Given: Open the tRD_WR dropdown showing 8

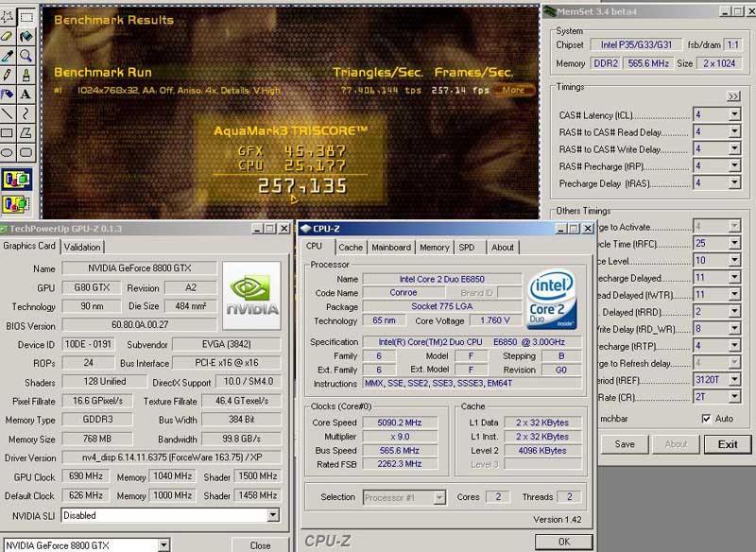Looking at the screenshot, I should pos(734,329).
